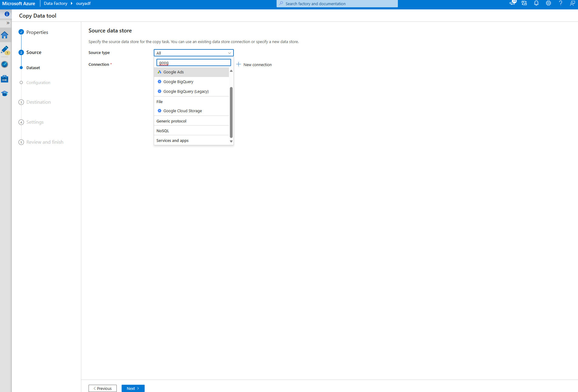This screenshot has width=578, height=392.
Task: Open the notifications bell
Action: 536,3
